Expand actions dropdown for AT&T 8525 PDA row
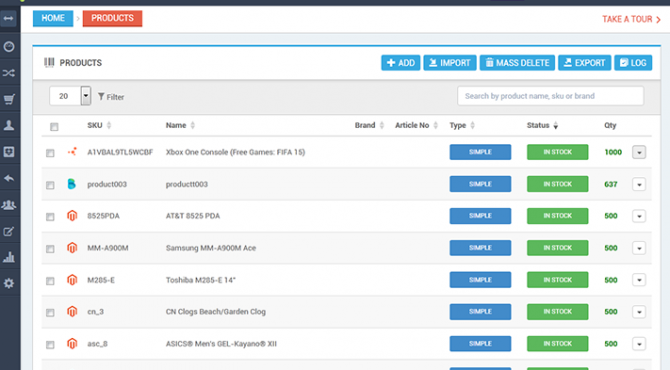670x370 pixels. (639, 216)
